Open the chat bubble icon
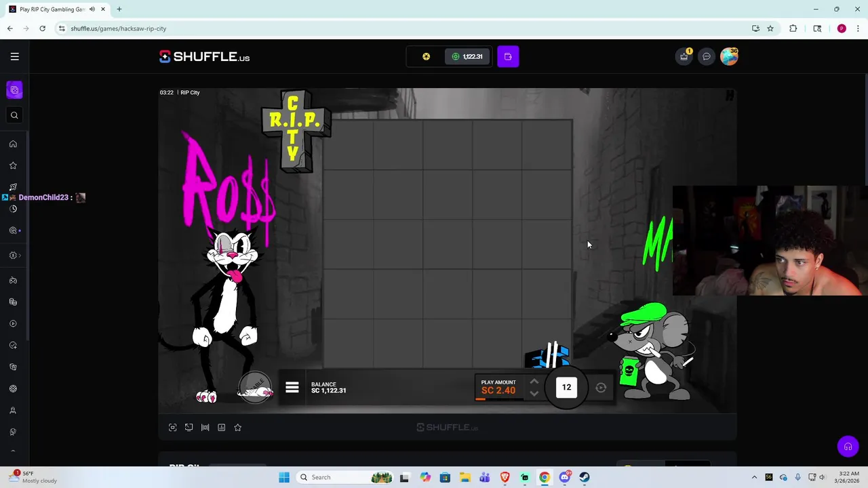The width and height of the screenshot is (868, 488). coord(706,57)
